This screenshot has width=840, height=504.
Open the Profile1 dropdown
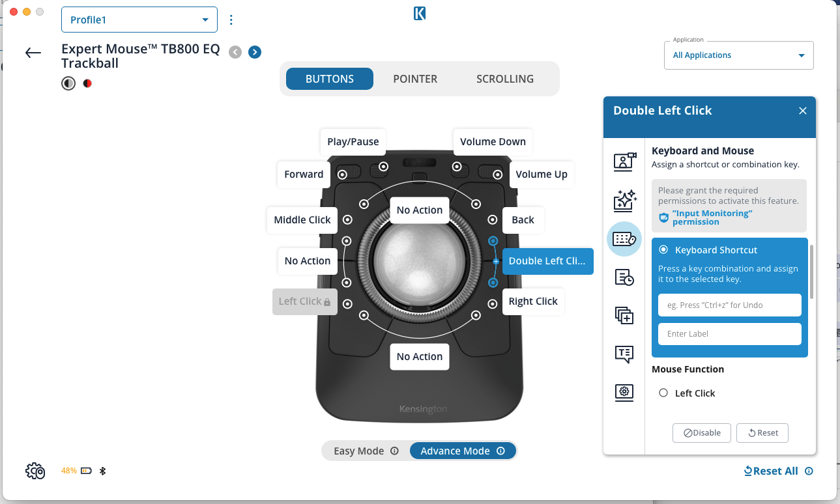pos(139,20)
